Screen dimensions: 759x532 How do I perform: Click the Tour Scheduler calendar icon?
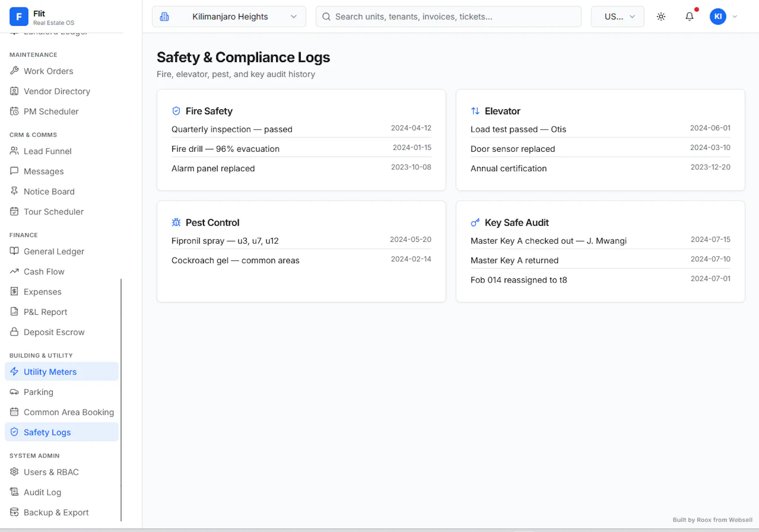coord(14,211)
